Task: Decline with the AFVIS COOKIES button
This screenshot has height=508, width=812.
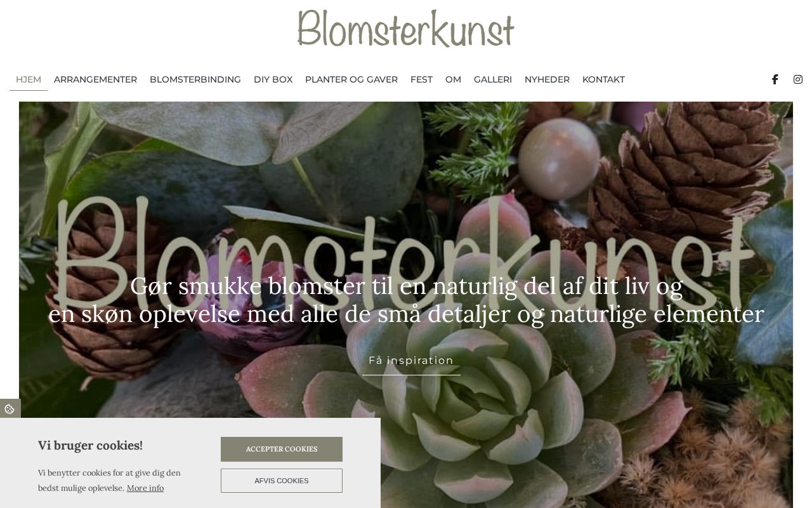Action: point(282,481)
